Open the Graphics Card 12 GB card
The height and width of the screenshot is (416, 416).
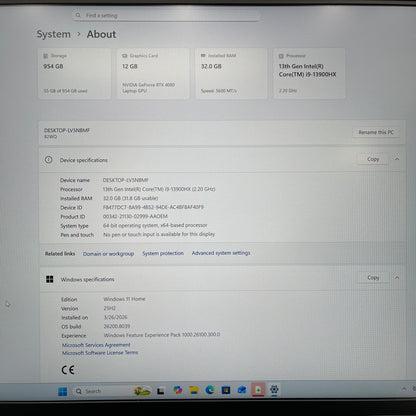pos(153,73)
